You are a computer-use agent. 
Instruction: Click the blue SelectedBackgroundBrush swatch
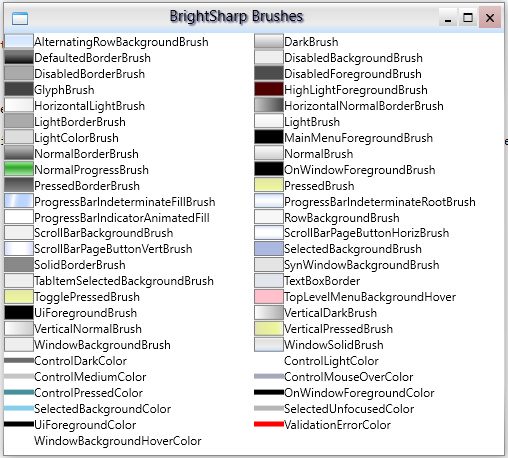pyautogui.click(x=269, y=249)
